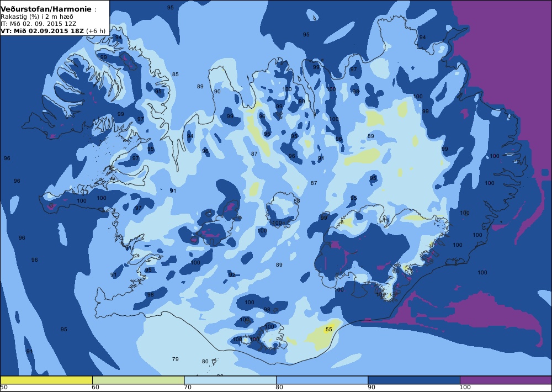Click the medium blue 80–90 legend segment
The height and width of the screenshot is (392, 552).
coord(322,380)
